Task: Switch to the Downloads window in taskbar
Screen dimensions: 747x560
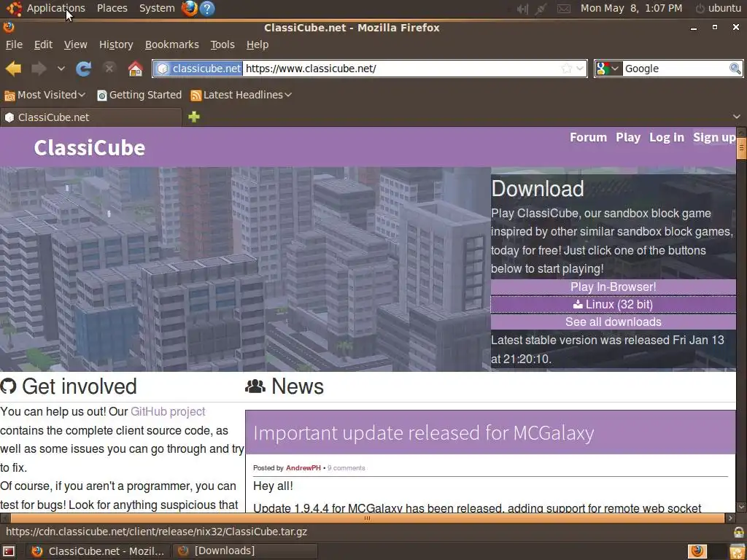Action: [245, 551]
